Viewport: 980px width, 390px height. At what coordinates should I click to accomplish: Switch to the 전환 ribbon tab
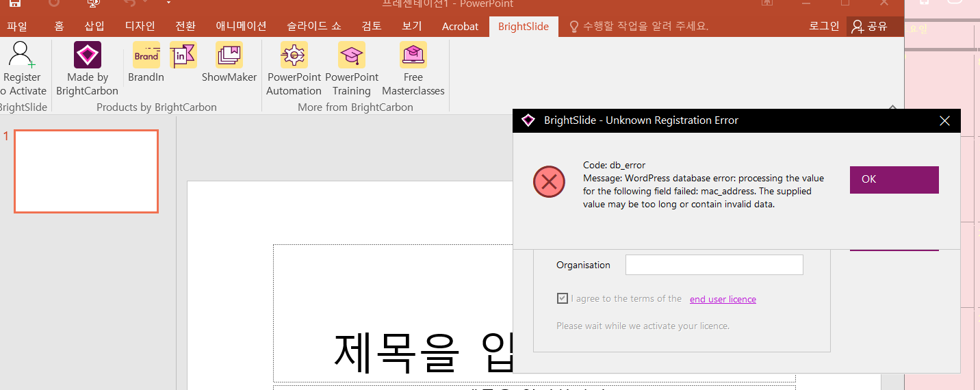coord(185,27)
